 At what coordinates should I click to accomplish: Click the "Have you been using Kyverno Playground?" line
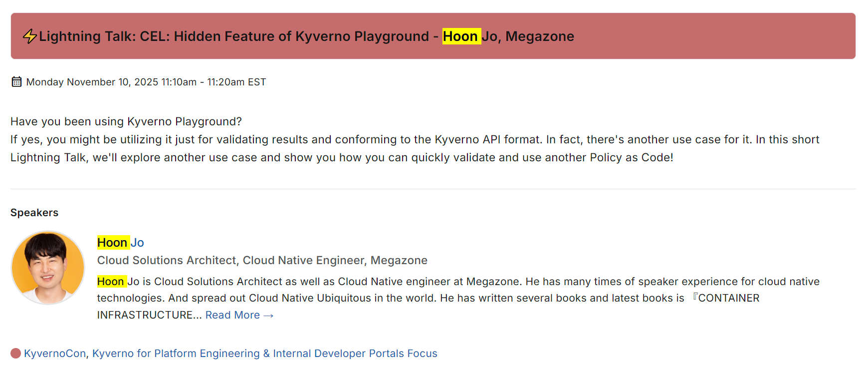coord(126,121)
